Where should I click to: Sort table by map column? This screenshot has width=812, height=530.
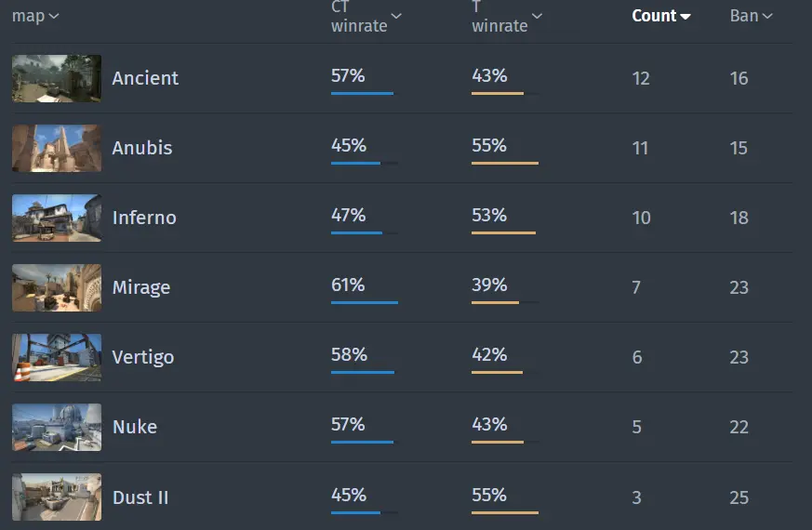click(35, 16)
